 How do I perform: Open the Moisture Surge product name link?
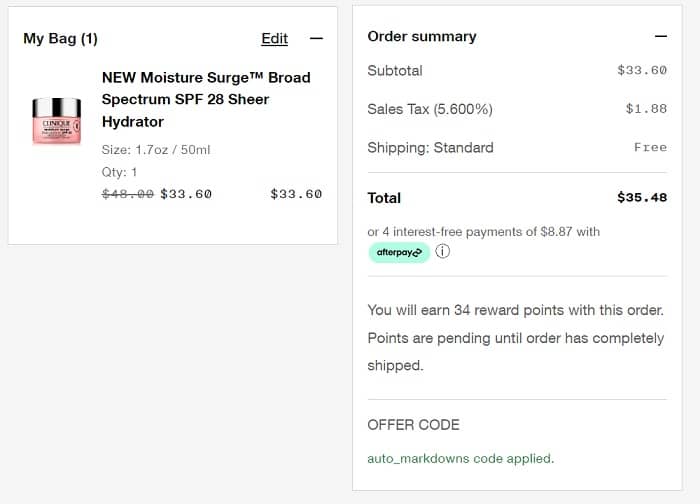pos(206,99)
